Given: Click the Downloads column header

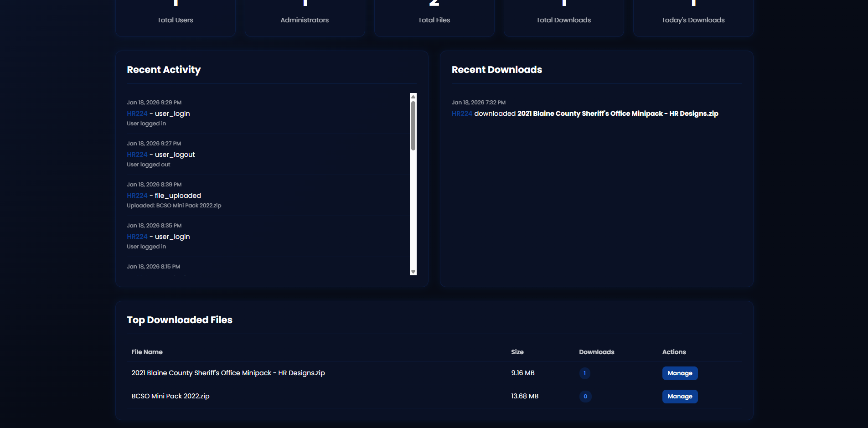Looking at the screenshot, I should 596,352.
